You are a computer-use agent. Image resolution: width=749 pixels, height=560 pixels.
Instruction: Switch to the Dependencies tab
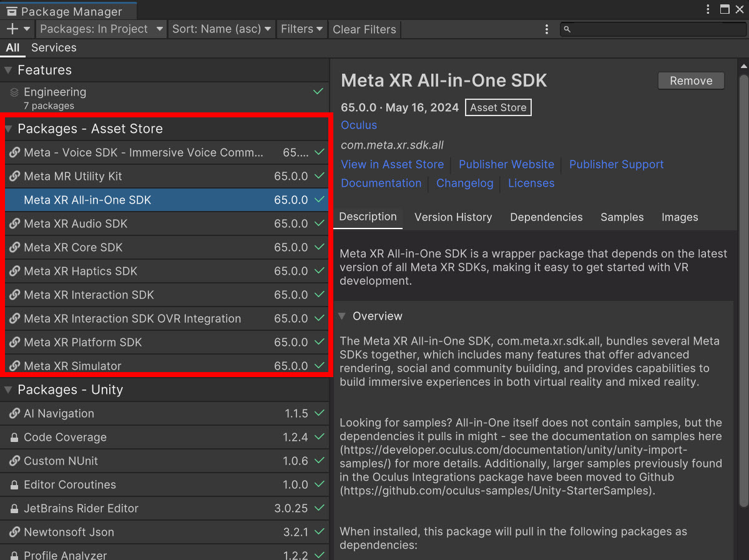pos(546,217)
